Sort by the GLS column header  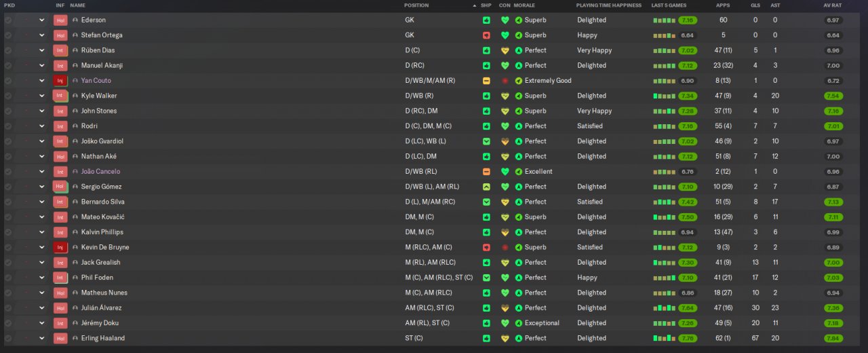coord(755,5)
